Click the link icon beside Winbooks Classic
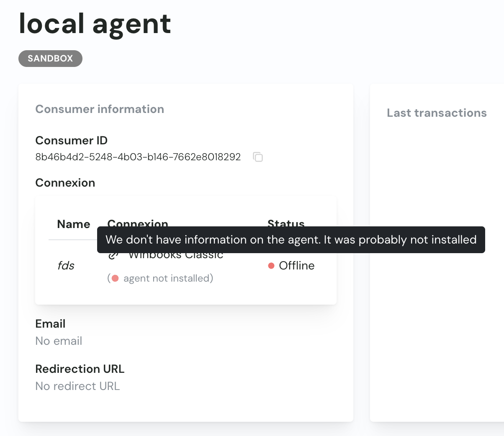This screenshot has width=504, height=436. tap(112, 254)
